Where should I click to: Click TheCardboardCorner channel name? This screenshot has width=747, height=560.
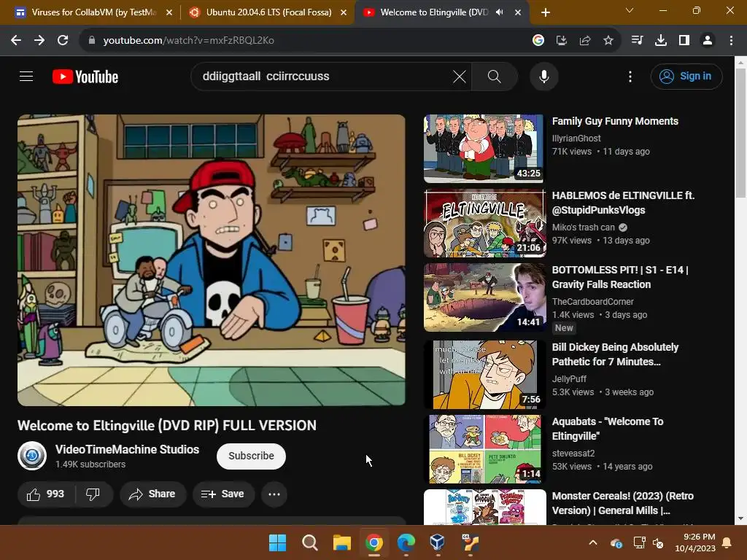pos(592,301)
